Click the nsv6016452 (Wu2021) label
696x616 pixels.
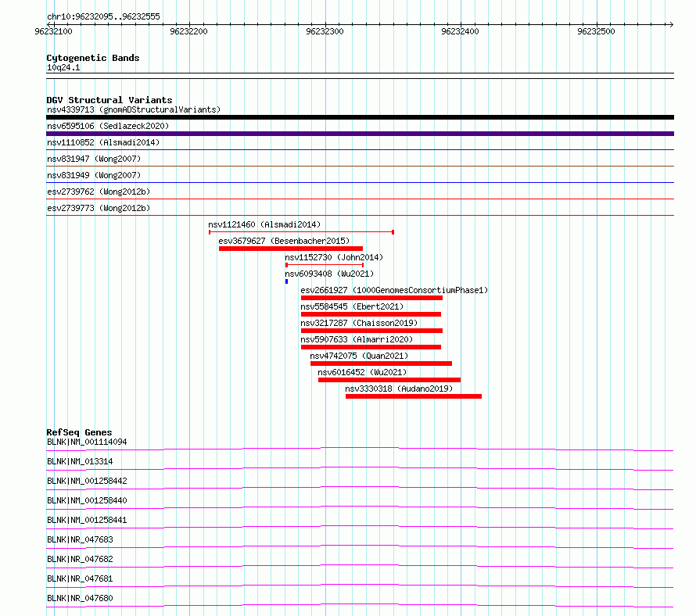pyautogui.click(x=362, y=372)
